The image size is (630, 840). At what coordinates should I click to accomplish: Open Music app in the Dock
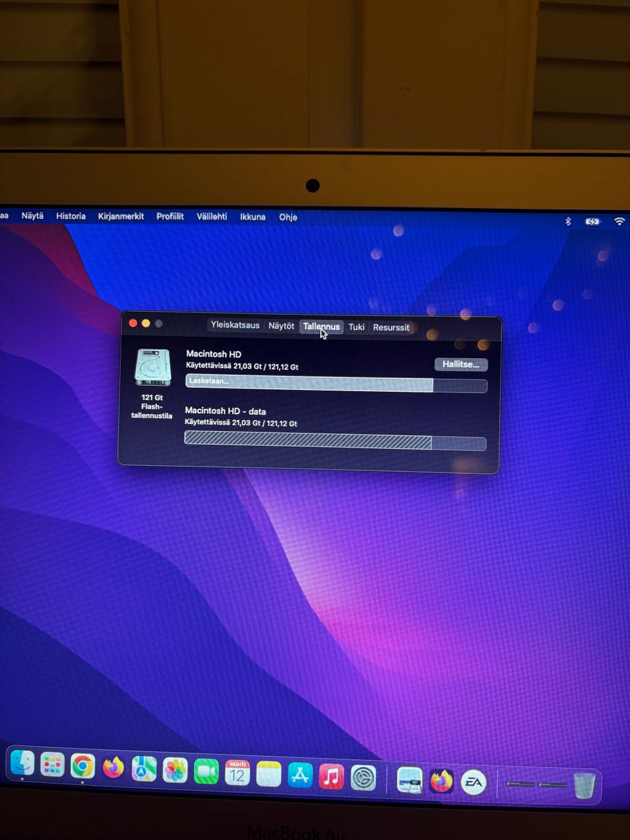point(331,777)
